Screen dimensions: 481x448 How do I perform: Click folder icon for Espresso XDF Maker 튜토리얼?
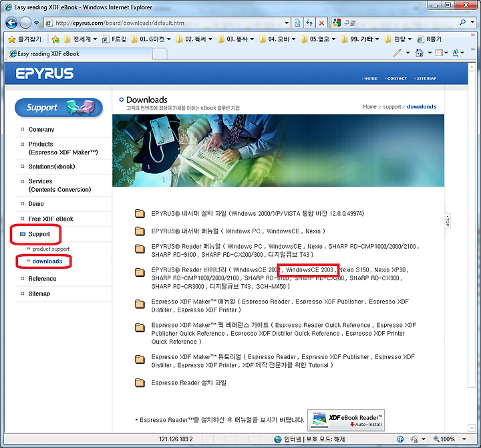(x=140, y=359)
